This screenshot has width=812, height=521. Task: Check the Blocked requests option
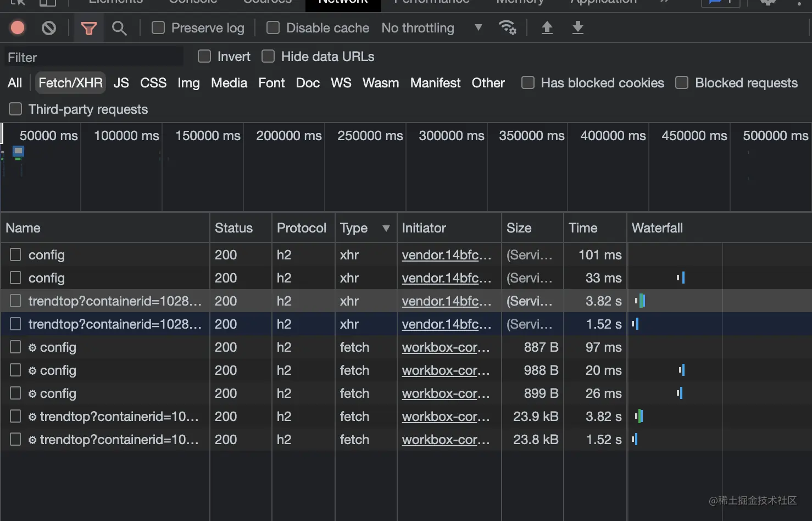(x=682, y=82)
